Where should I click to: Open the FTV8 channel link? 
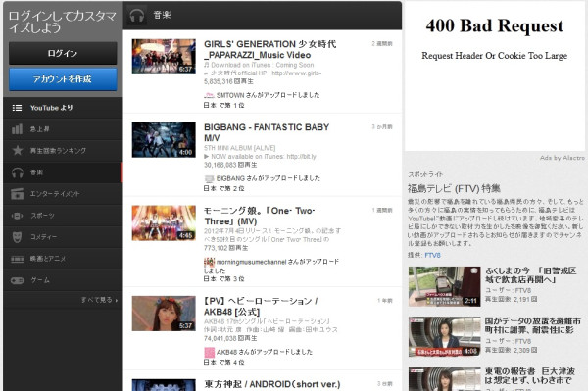pos(433,256)
